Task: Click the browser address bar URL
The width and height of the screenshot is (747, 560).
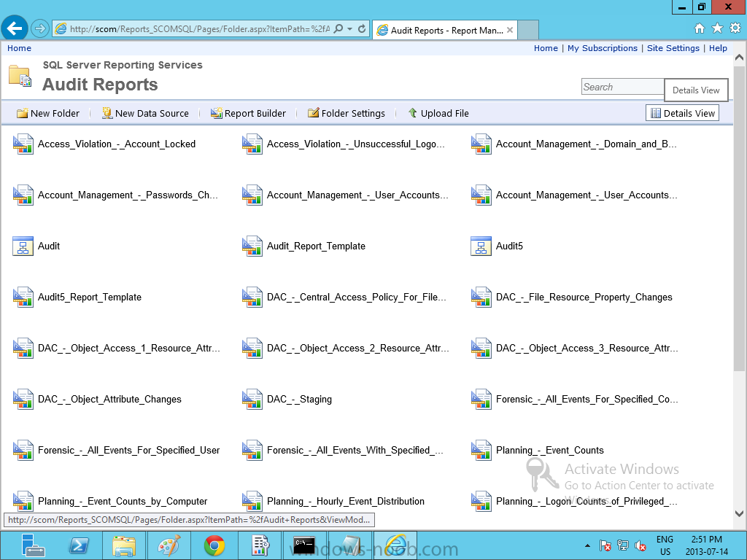Action: click(x=200, y=29)
